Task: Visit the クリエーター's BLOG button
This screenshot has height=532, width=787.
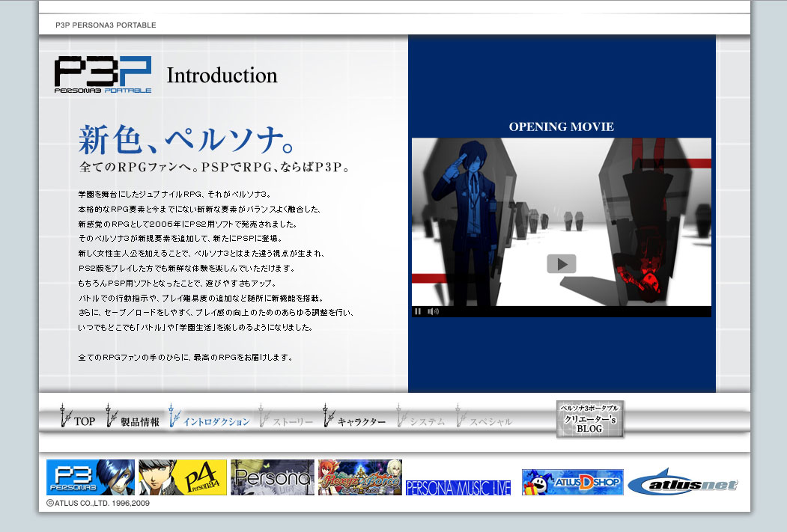Action: click(x=590, y=419)
